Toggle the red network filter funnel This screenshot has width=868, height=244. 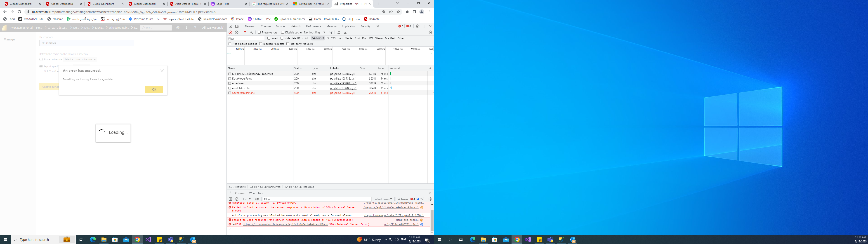coord(245,32)
